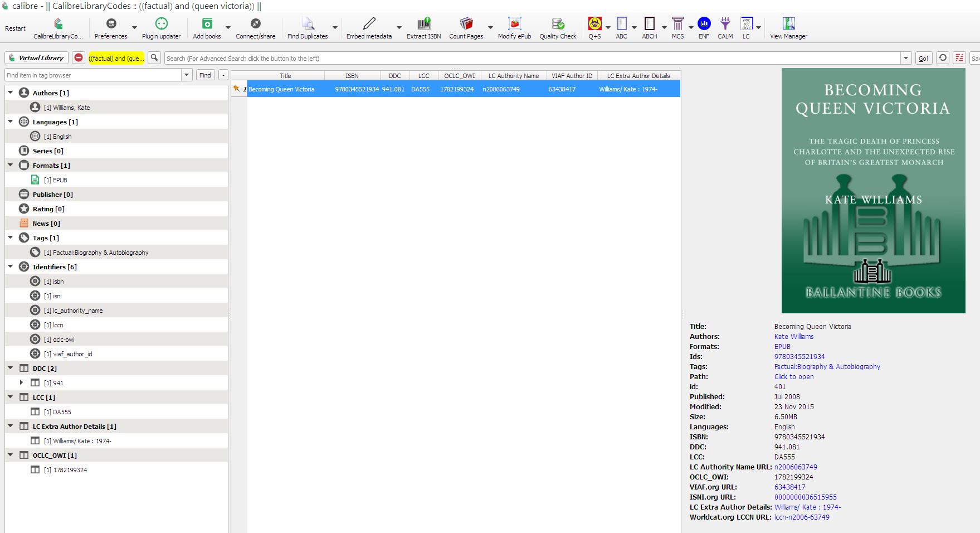Sort by VIAF Author ID column
Viewport: 980px width, 533px height.
tap(572, 75)
